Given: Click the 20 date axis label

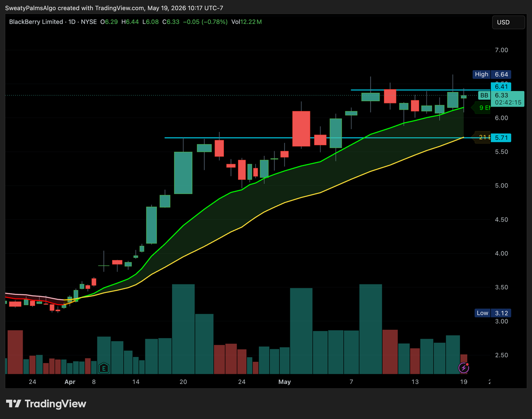Looking at the screenshot, I should [x=183, y=382].
